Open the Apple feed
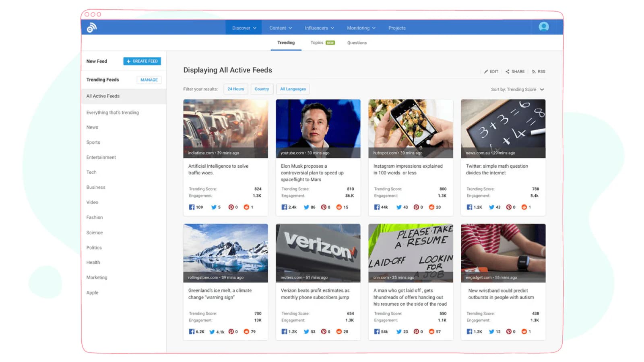644x362 pixels. coord(92,293)
